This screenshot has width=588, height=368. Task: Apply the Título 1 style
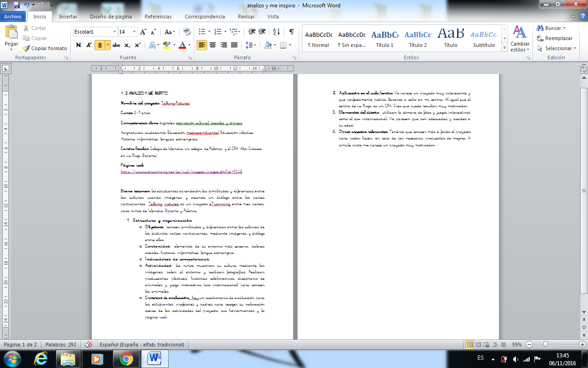coord(384,39)
